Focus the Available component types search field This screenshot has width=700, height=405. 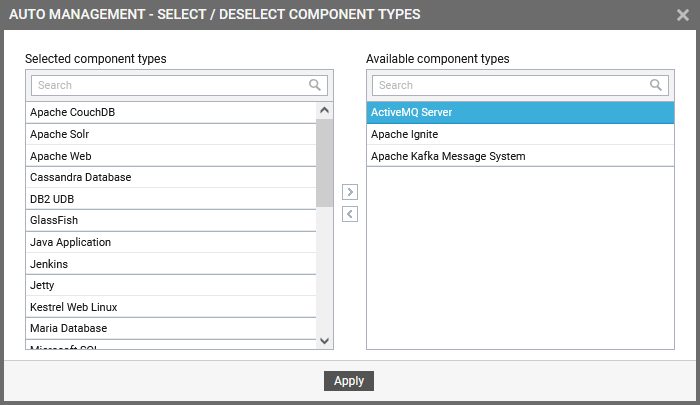pos(520,85)
